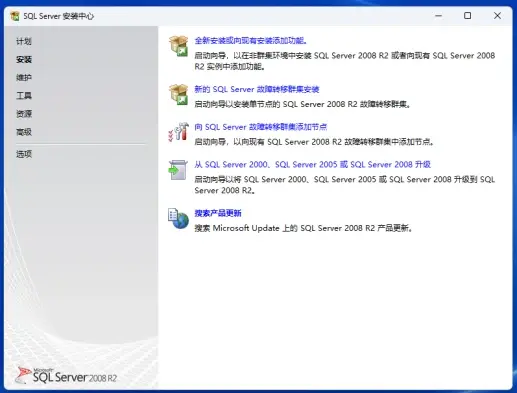
Task: Open the 搜索产品更新 link
Action: coord(218,213)
